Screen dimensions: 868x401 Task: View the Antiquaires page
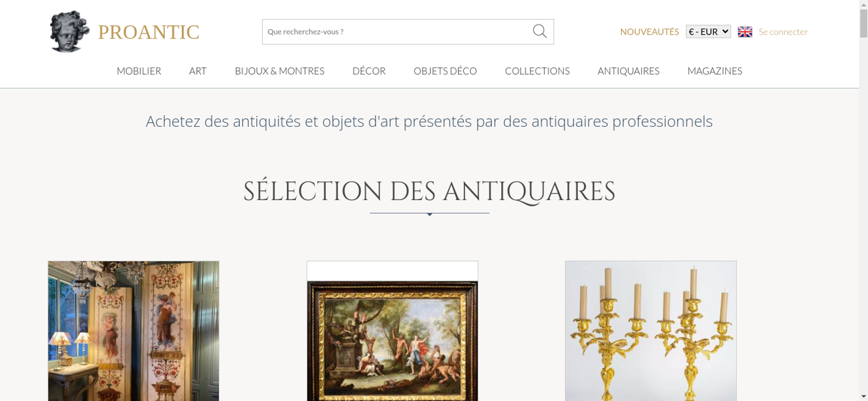click(628, 71)
